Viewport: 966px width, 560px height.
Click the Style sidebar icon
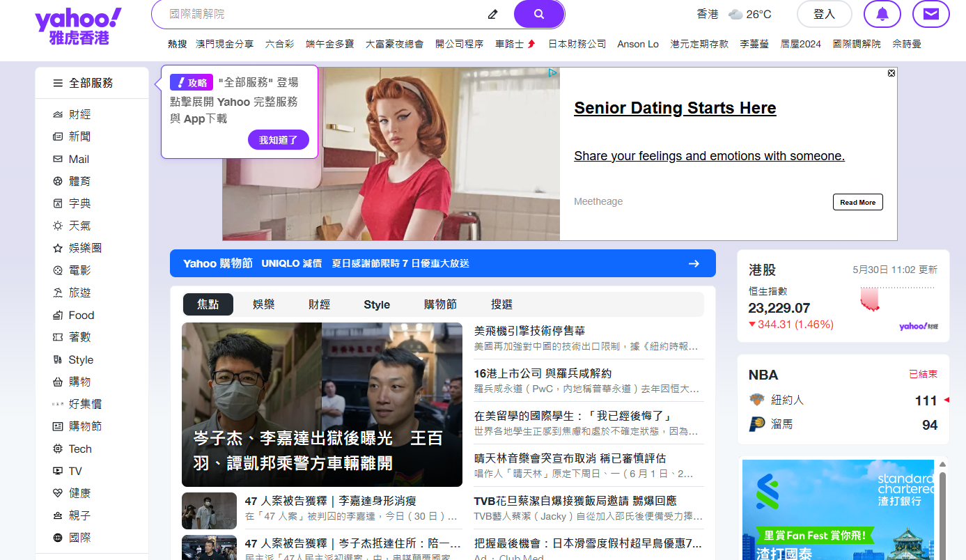pyautogui.click(x=58, y=359)
